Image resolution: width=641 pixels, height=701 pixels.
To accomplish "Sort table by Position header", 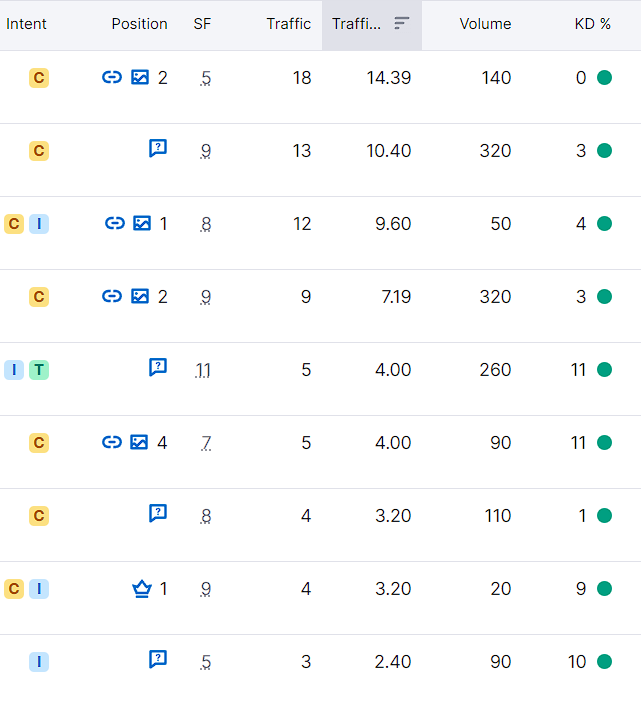I will (x=139, y=24).
